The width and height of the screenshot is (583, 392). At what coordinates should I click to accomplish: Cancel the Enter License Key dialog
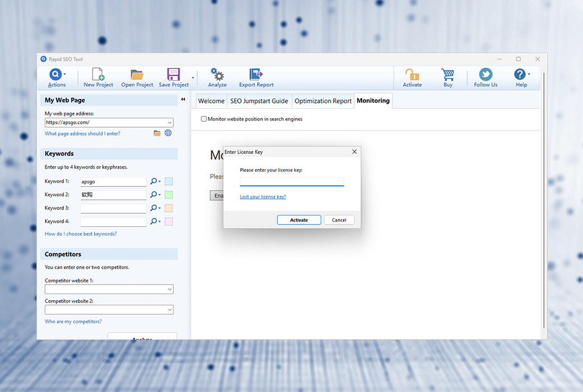[x=339, y=220]
